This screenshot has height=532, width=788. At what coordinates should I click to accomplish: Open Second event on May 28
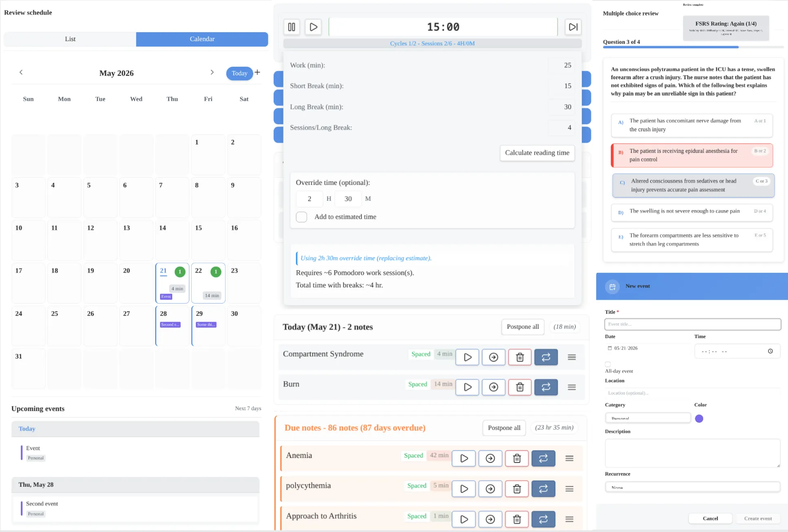(170, 325)
